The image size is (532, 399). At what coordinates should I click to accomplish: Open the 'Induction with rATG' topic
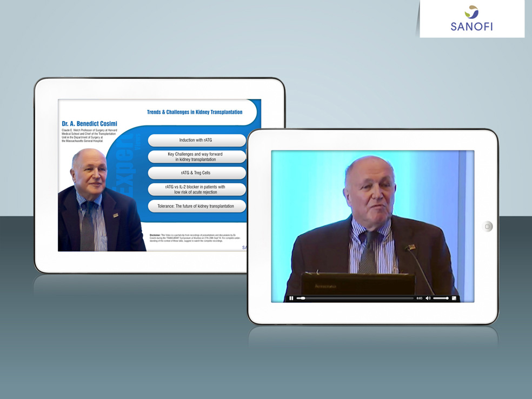[197, 140]
